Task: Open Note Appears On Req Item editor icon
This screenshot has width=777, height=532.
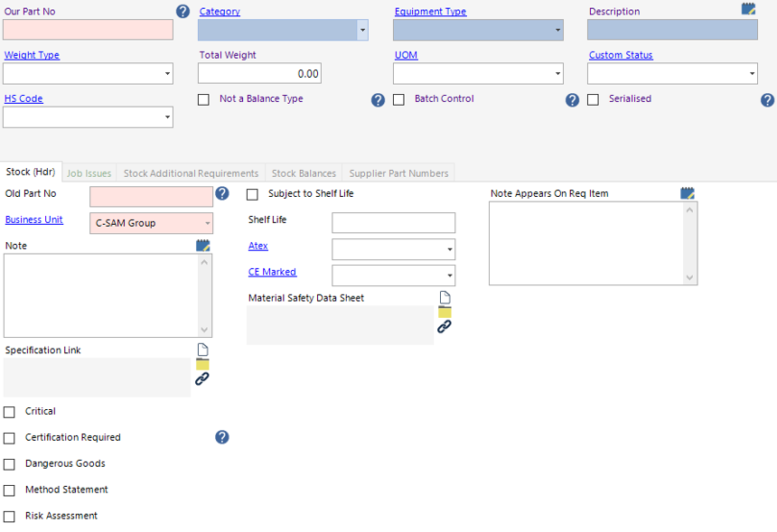Action: [x=688, y=193]
